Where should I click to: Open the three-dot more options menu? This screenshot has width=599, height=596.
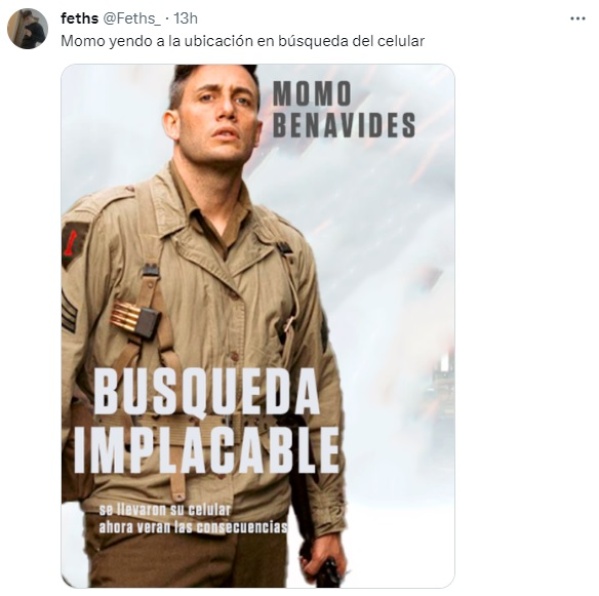click(578, 19)
